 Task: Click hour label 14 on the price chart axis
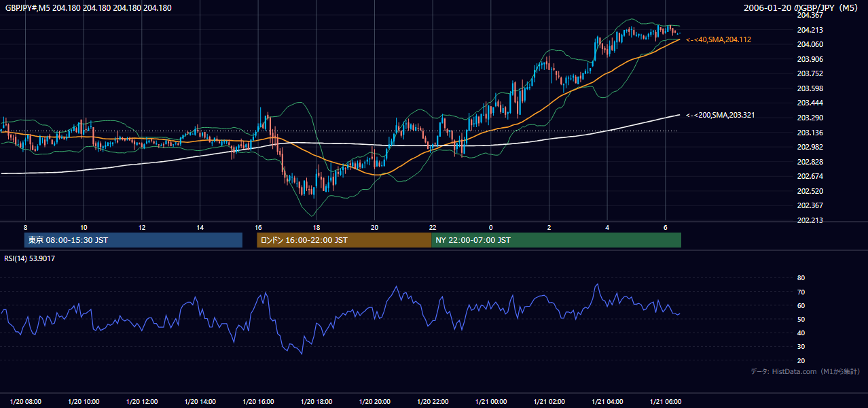pyautogui.click(x=200, y=227)
